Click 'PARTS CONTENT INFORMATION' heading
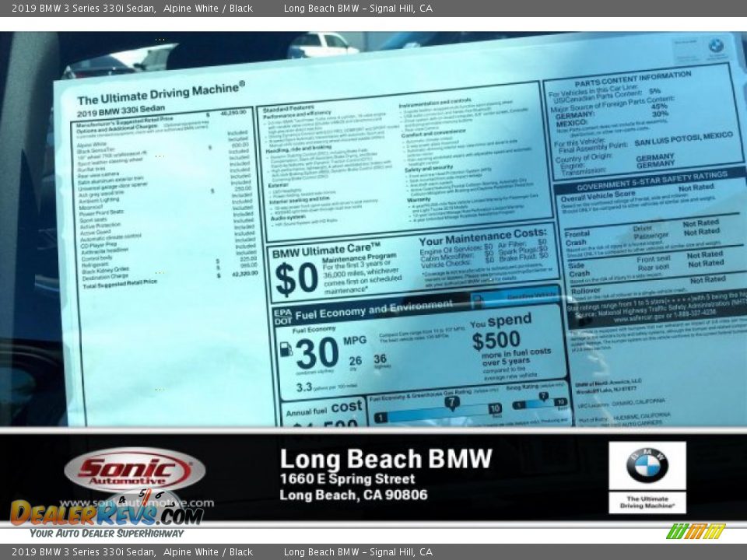747x560 pixels. 633,79
